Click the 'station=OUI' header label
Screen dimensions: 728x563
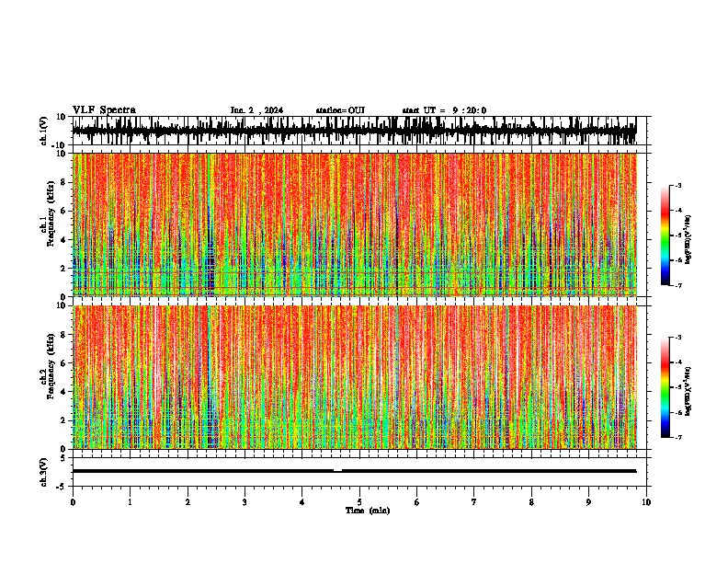340,110
